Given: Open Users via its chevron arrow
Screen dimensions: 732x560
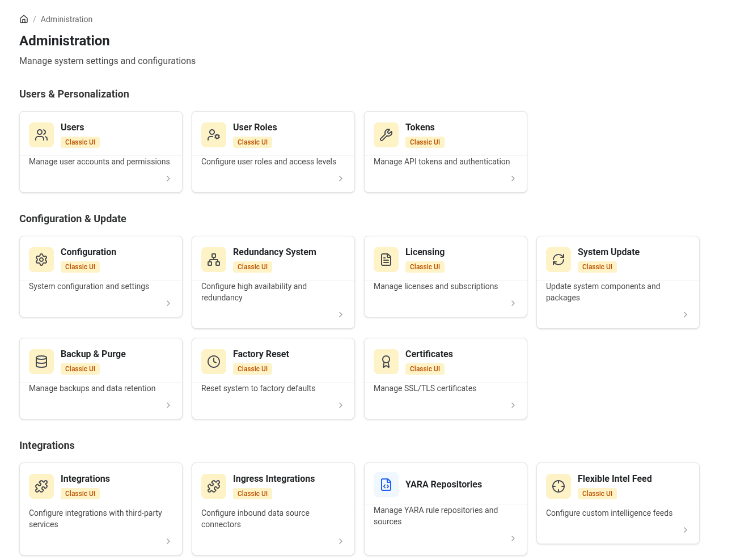Looking at the screenshot, I should 168,179.
